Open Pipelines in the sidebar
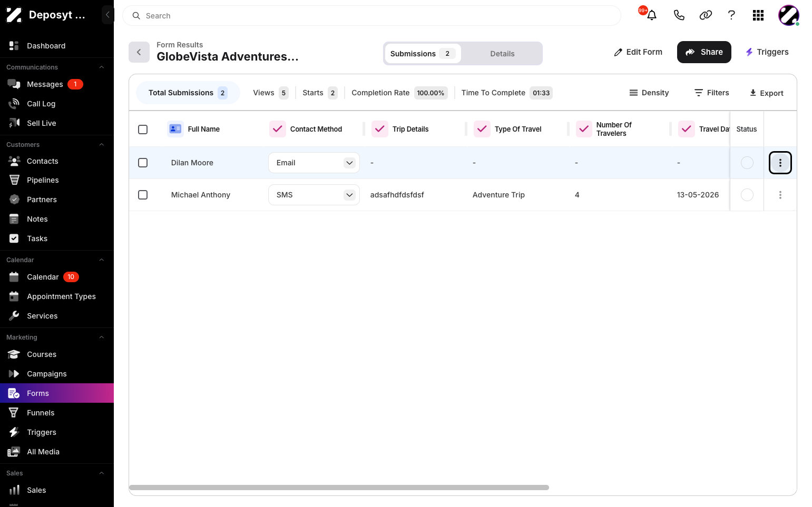Image resolution: width=812 pixels, height=507 pixels. 57,180
